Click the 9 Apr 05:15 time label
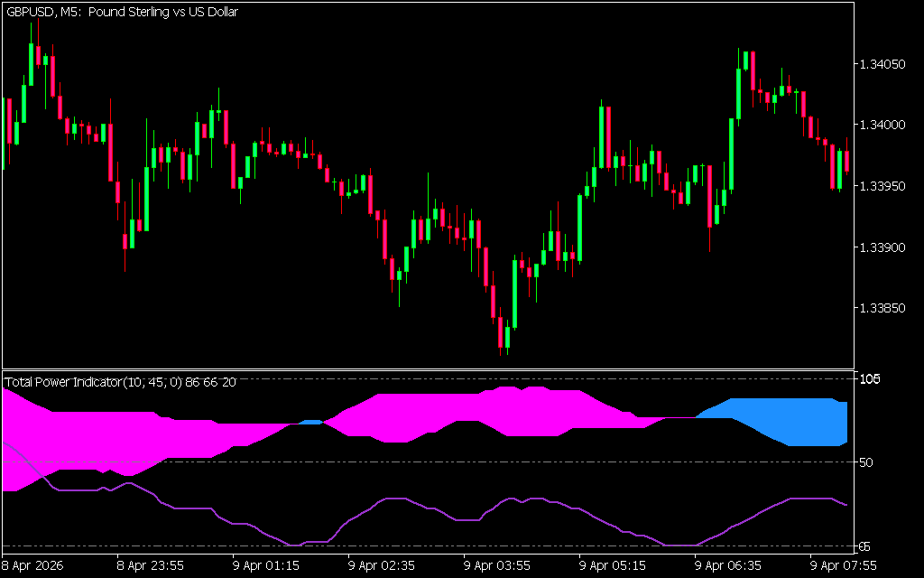Viewport: 924px width, 578px height. (x=613, y=566)
